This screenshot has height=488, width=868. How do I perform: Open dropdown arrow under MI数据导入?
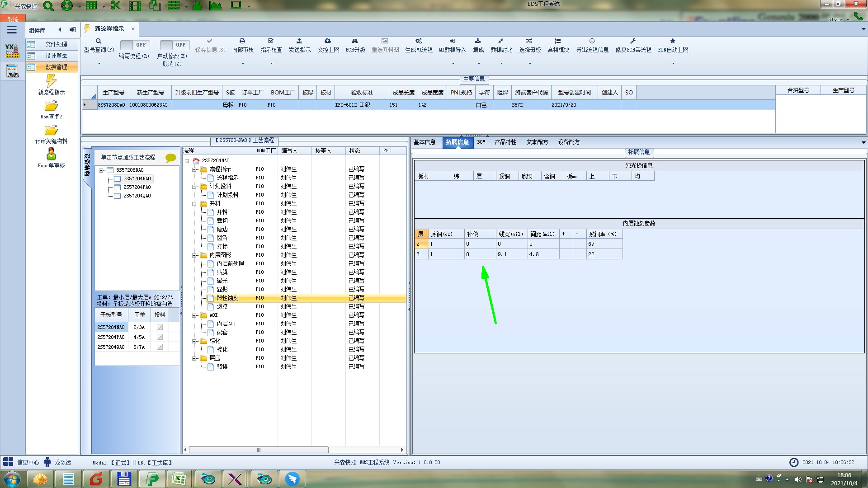[453, 64]
